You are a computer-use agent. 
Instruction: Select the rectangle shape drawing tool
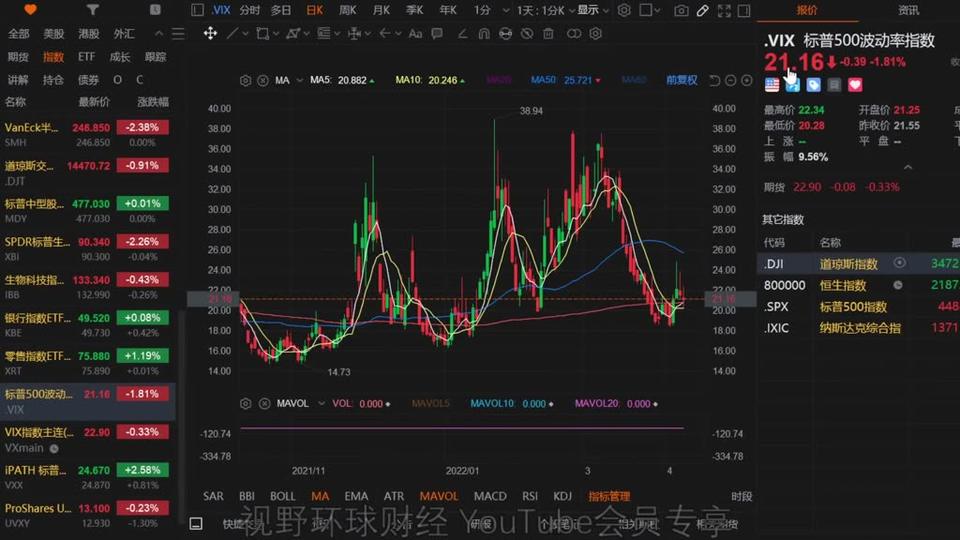tap(263, 34)
